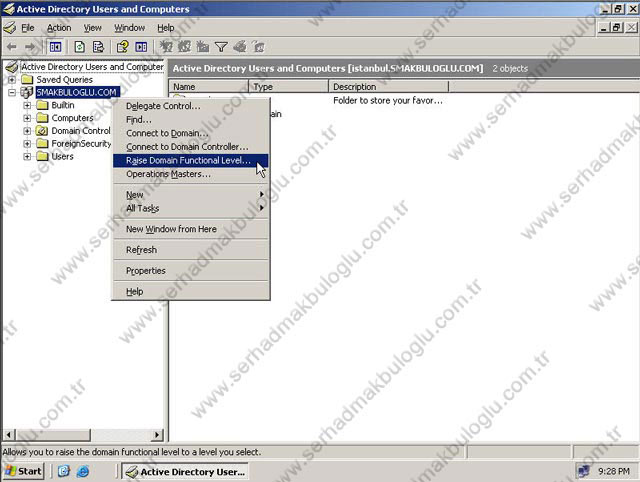640x482 pixels.
Task: Select Active Directory Users and Computers root
Action: point(92,67)
